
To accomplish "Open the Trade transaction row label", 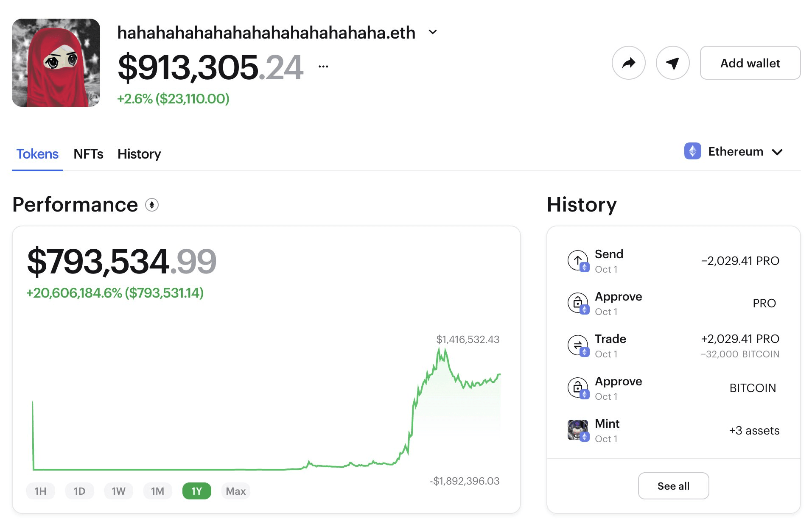I will [x=610, y=339].
